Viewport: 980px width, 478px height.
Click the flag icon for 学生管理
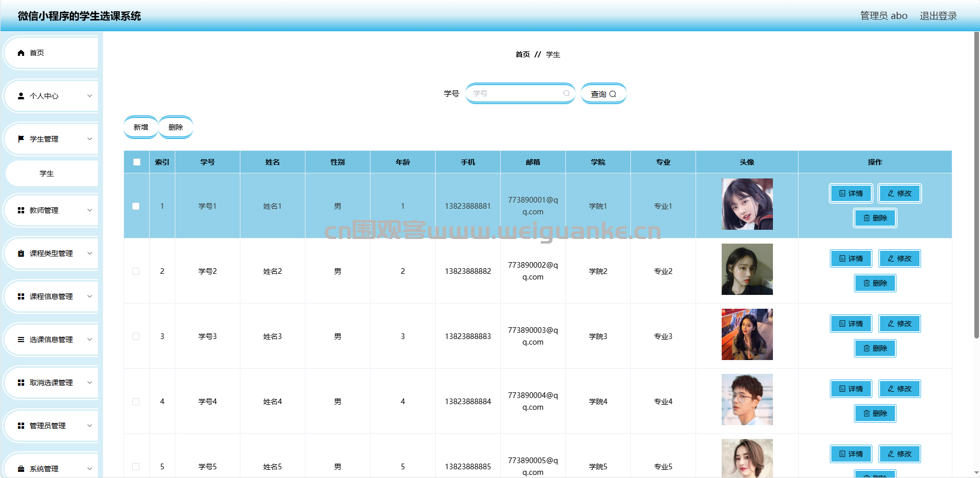[21, 139]
